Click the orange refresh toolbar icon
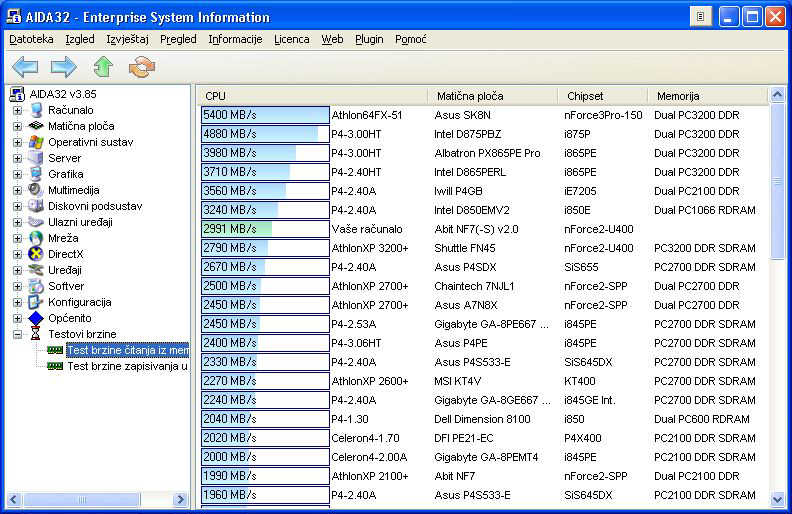This screenshot has height=514, width=792. [142, 67]
